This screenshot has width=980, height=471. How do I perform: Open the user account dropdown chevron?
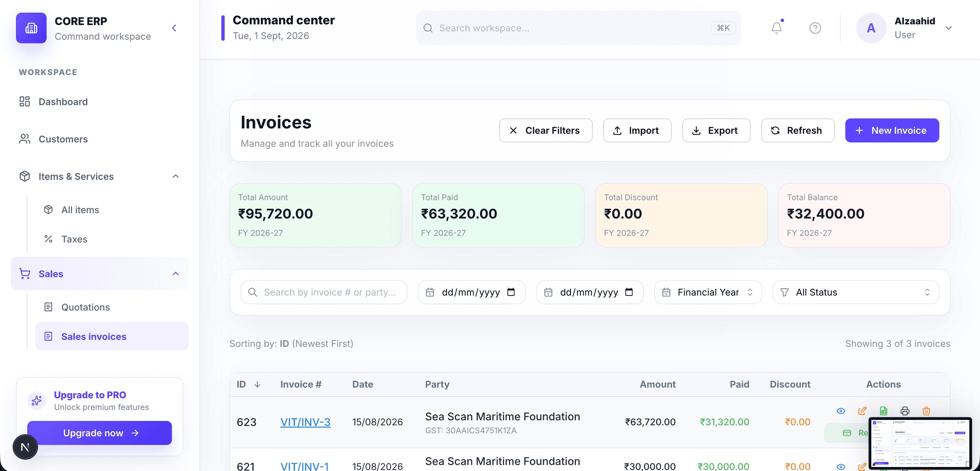(x=948, y=28)
